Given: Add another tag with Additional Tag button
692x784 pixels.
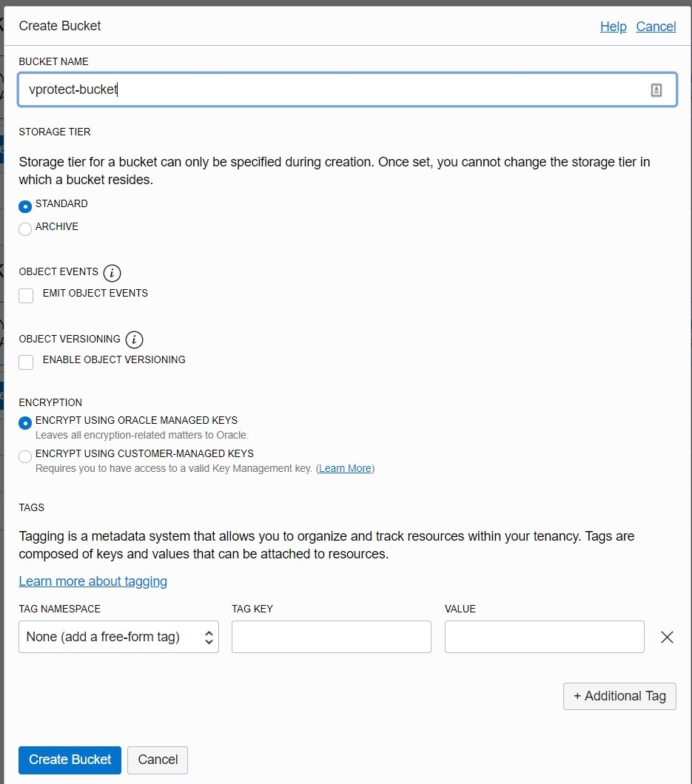Looking at the screenshot, I should click(x=619, y=696).
